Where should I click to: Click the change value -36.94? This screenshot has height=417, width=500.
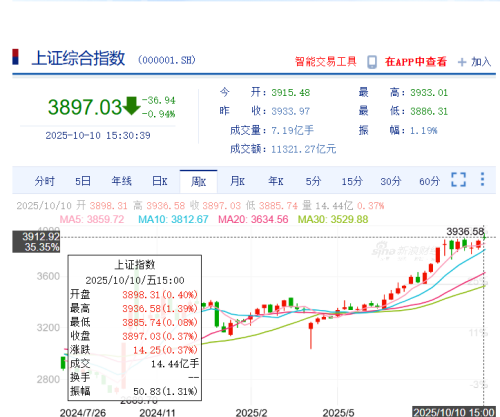(x=159, y=100)
